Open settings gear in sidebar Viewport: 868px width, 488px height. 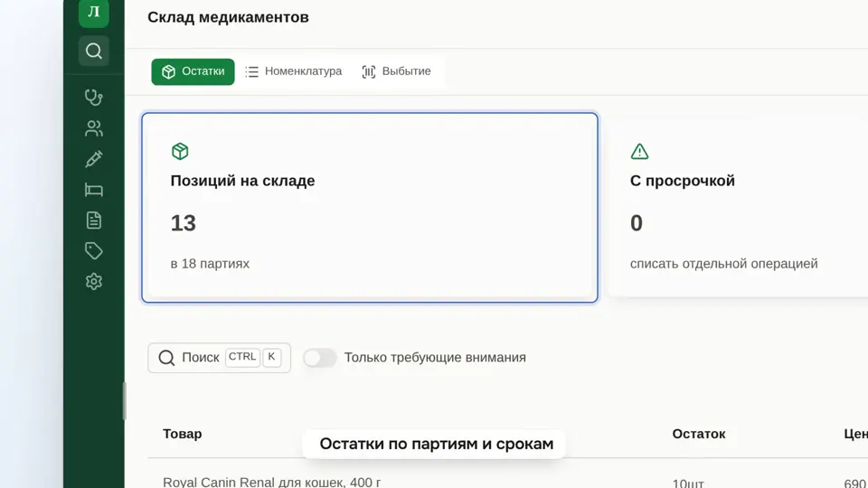pyautogui.click(x=93, y=282)
